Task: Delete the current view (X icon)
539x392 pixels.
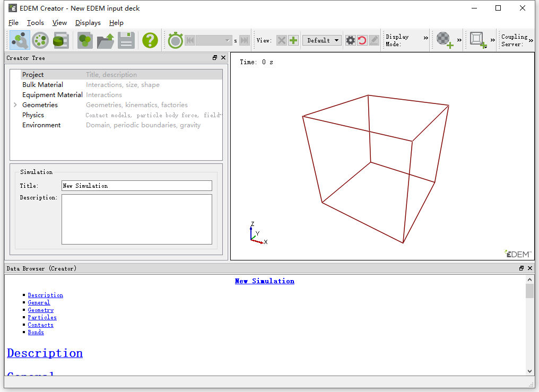Action: (x=282, y=40)
